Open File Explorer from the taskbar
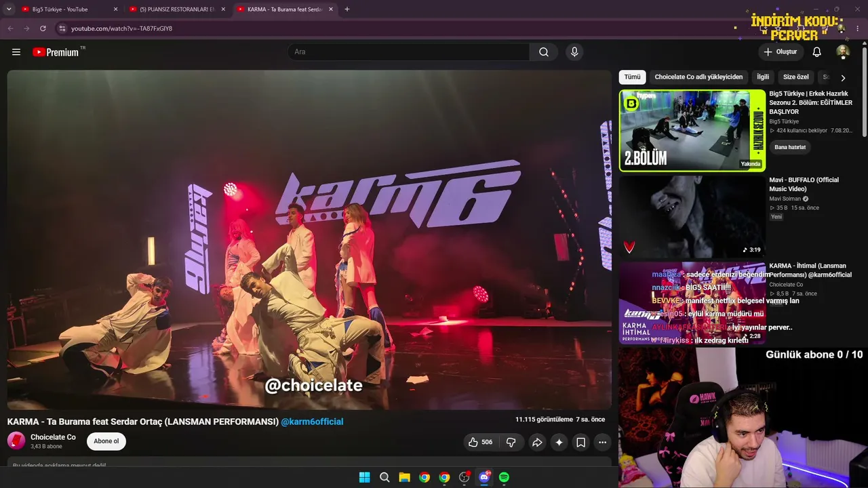868x488 pixels. click(404, 477)
